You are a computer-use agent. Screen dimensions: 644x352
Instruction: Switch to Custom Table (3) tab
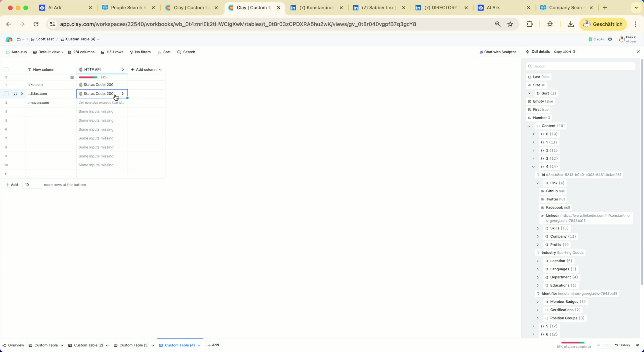point(134,345)
